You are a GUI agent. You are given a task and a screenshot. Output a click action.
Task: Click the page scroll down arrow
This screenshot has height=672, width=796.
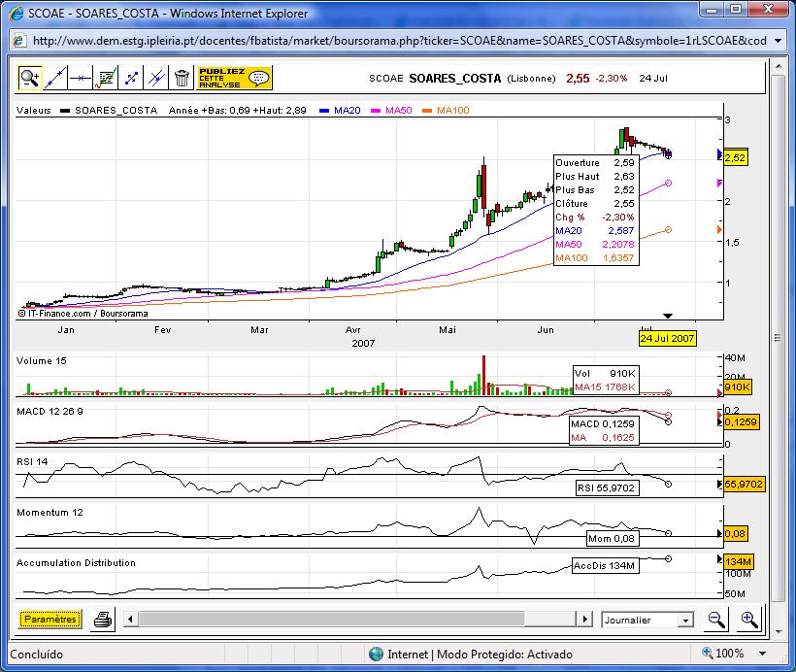point(779,632)
